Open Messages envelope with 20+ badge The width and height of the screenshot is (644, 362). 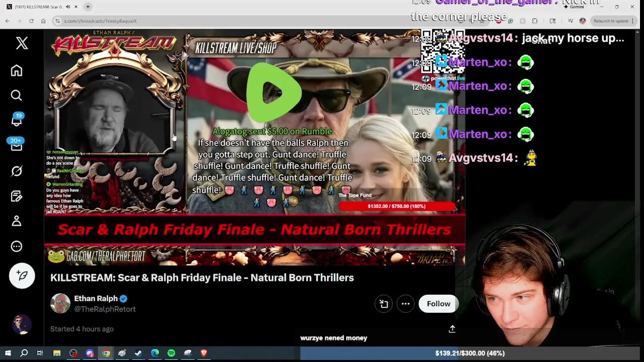coord(17,145)
